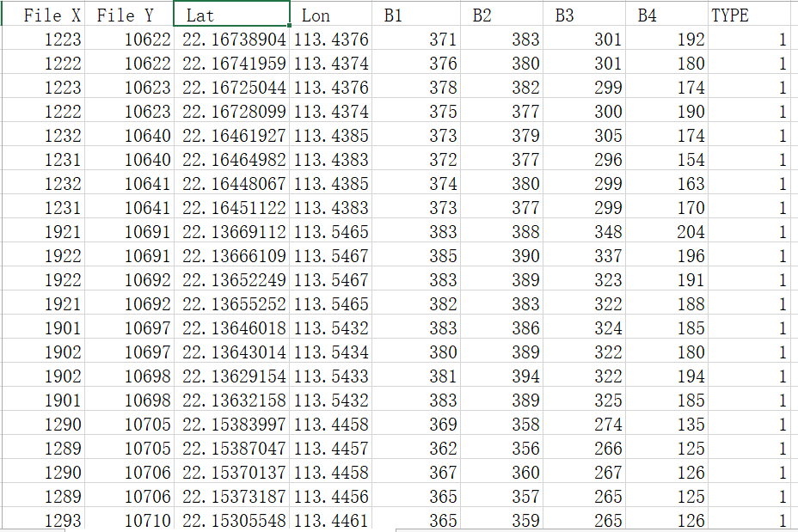
Task: Select B3 value 274
Action: (584, 424)
